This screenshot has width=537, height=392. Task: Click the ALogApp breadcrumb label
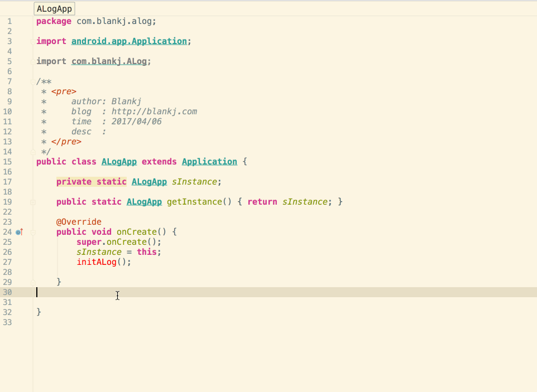(x=55, y=9)
